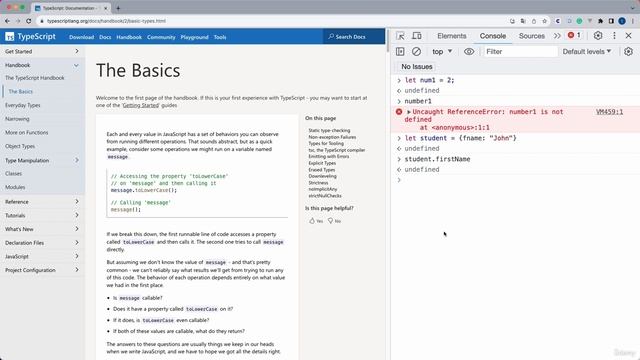Select the inspect element picker icon
640x360 pixels.
click(x=400, y=36)
